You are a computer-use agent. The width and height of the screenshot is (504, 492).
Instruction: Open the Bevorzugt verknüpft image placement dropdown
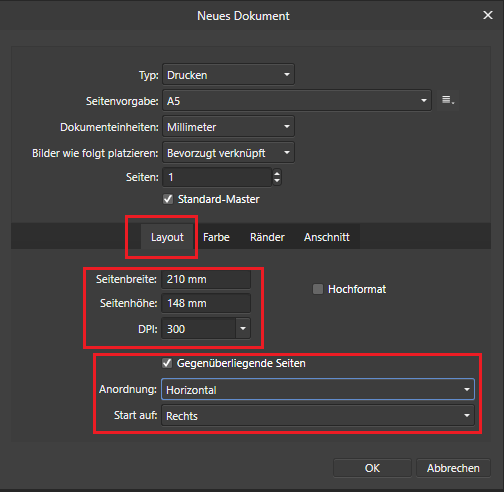pos(228,153)
